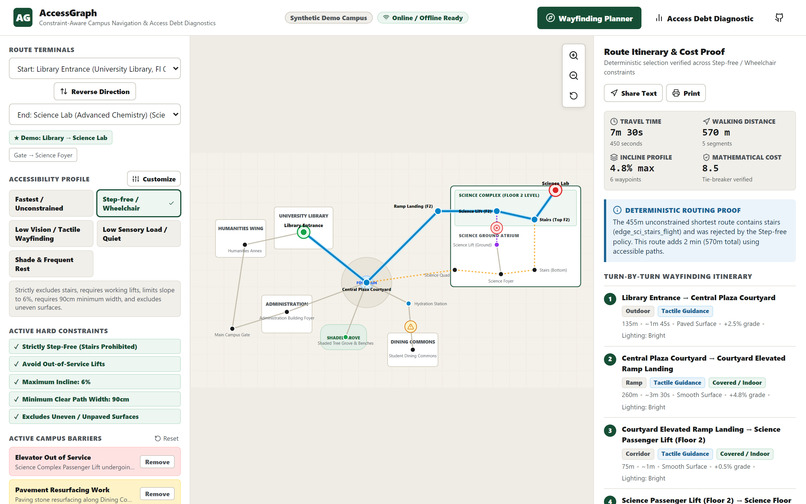This screenshot has width=806, height=504.
Task: Select the out-of-service Science Lift marker
Action: (497, 228)
